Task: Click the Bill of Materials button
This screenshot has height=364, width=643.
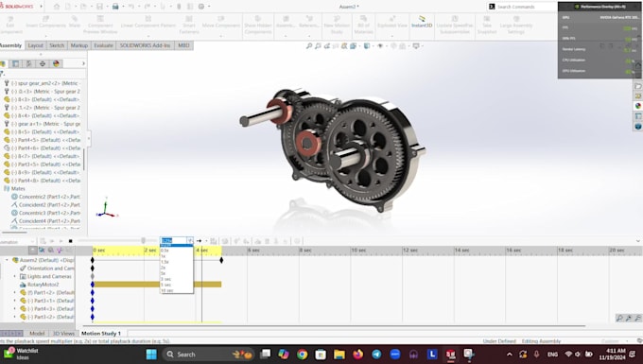Action: pyautogui.click(x=363, y=25)
